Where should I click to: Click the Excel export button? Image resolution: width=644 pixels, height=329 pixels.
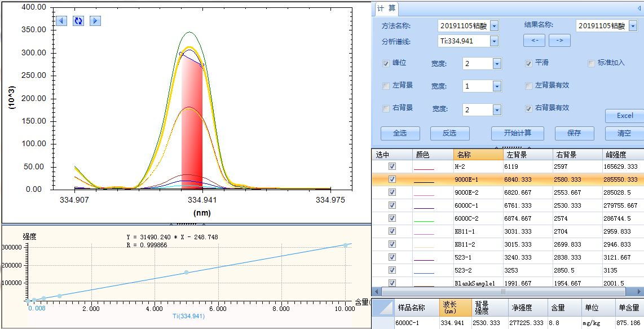[624, 116]
